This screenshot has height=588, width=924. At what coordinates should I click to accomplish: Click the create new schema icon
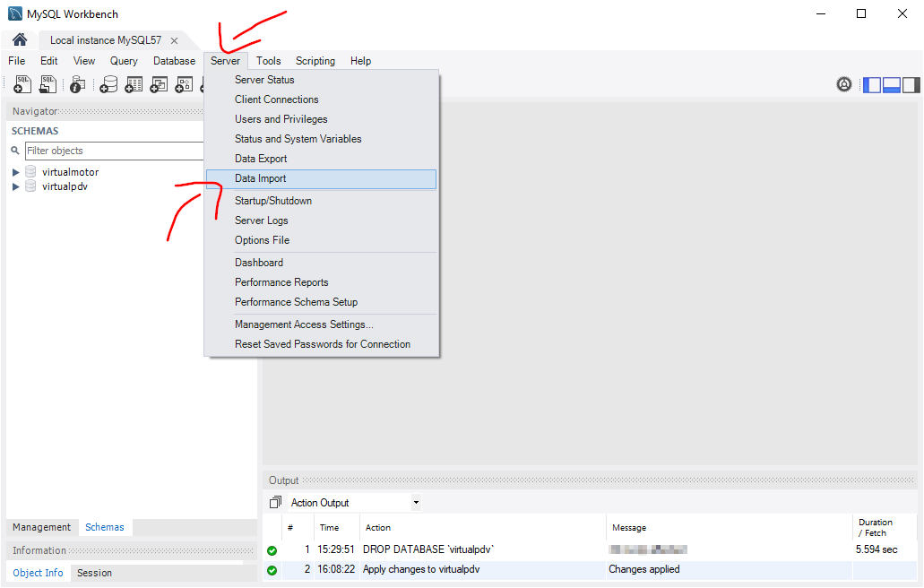point(108,84)
